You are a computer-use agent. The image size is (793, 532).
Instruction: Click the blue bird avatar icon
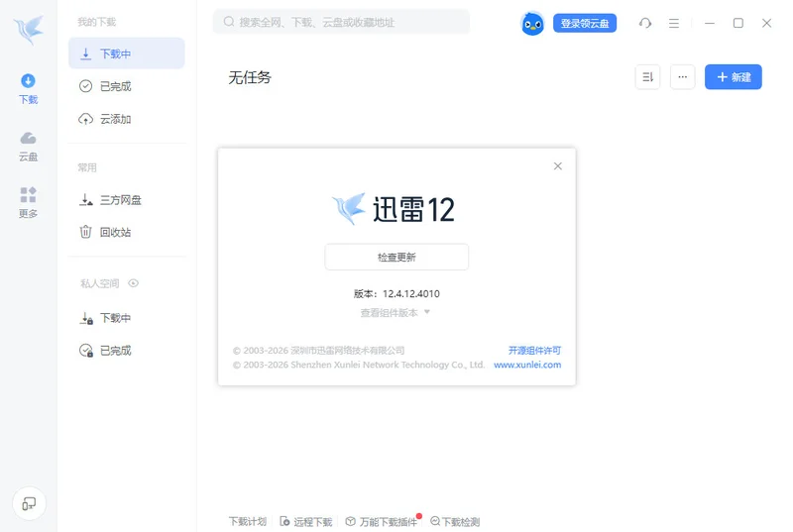coord(532,23)
